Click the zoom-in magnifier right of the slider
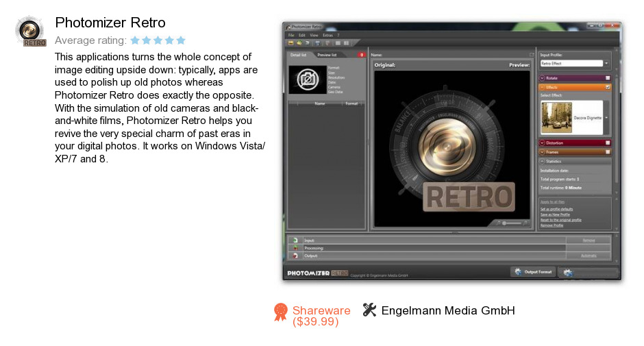644x346 pixels. click(525, 223)
